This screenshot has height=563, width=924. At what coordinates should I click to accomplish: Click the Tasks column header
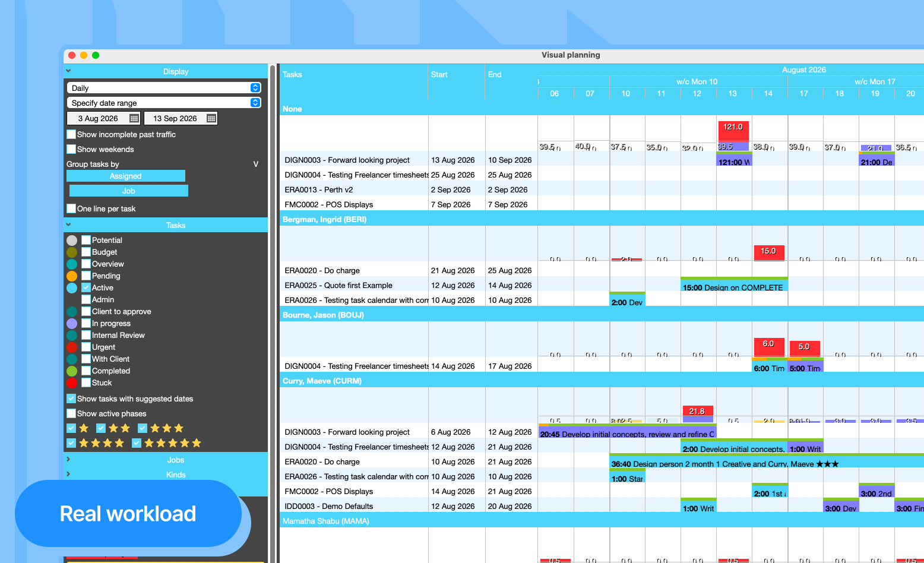(x=292, y=75)
